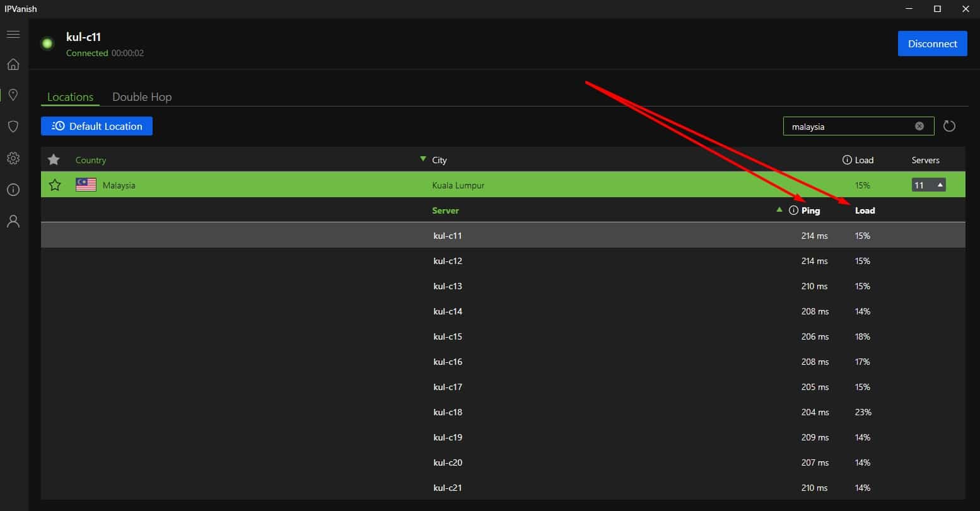This screenshot has width=980, height=511.
Task: Open the settings gear in the sidebar
Action: pos(13,158)
